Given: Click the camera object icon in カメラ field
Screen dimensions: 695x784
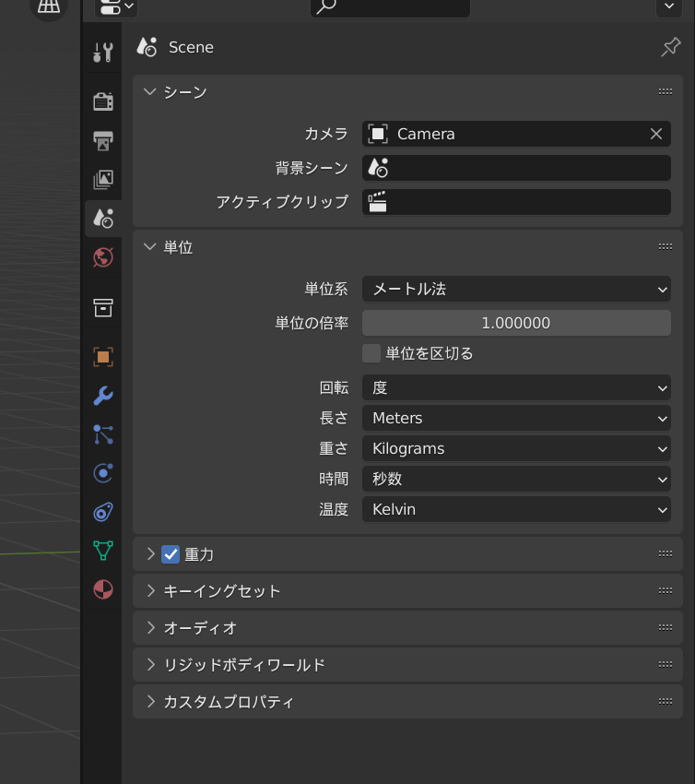Looking at the screenshot, I should (378, 134).
